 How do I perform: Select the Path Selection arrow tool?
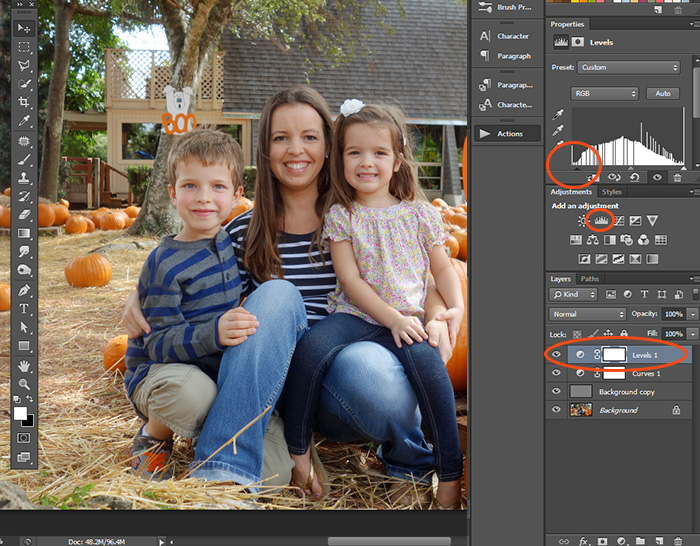[x=24, y=327]
